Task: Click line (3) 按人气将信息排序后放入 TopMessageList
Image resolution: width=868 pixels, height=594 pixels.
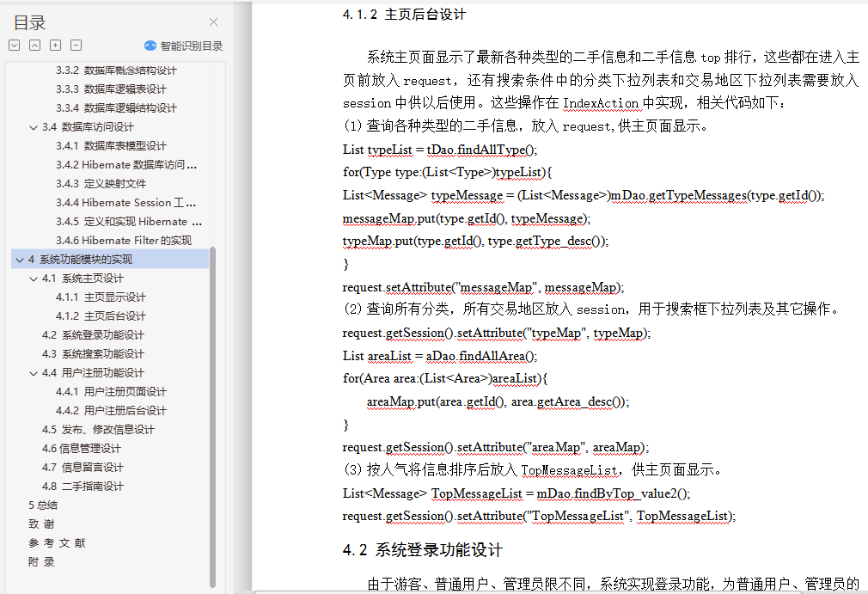Action: coord(533,470)
